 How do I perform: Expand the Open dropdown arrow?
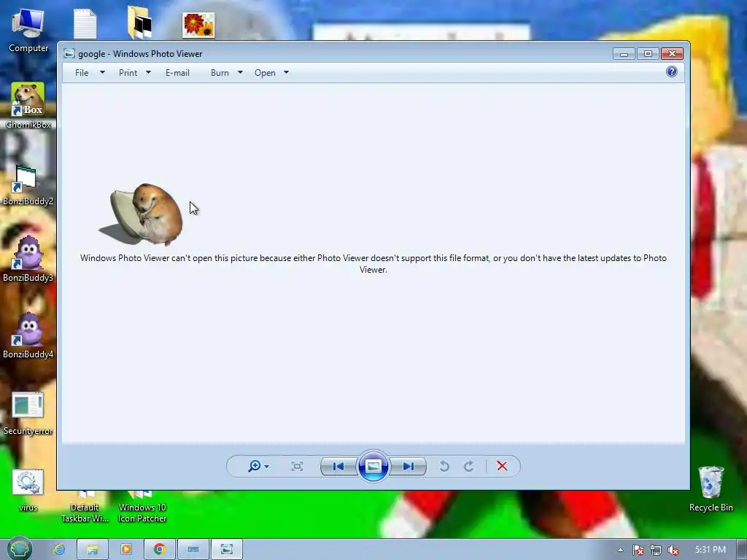(x=286, y=72)
